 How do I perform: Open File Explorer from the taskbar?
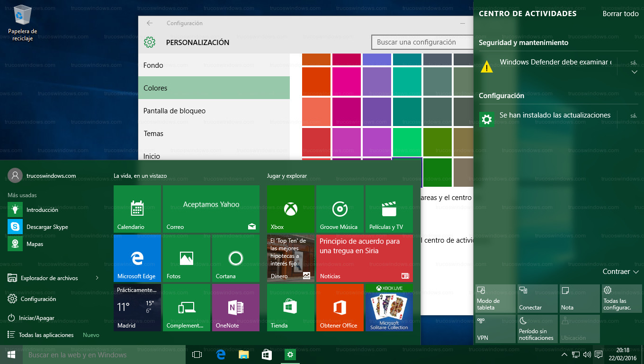243,355
